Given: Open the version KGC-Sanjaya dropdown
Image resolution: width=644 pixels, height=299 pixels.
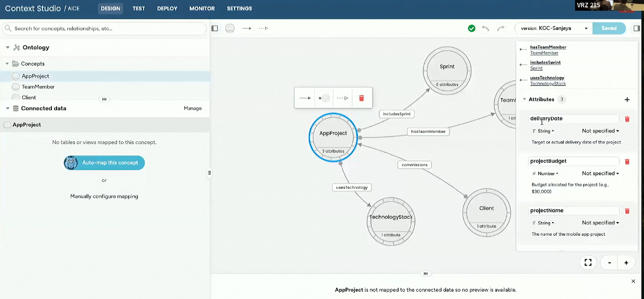Looking at the screenshot, I should pyautogui.click(x=553, y=28).
